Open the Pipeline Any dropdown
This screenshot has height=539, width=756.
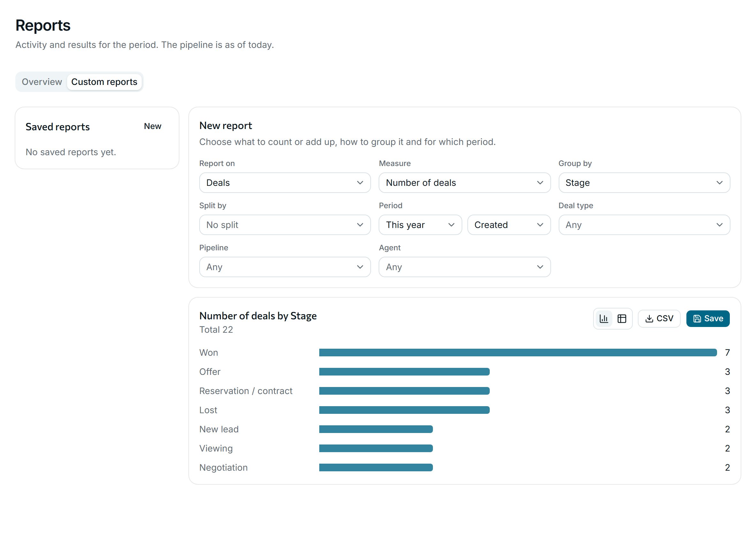[x=285, y=267]
